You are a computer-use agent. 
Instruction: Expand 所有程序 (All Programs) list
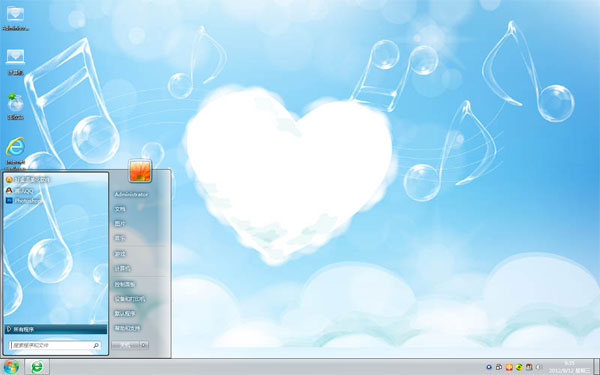(56, 329)
